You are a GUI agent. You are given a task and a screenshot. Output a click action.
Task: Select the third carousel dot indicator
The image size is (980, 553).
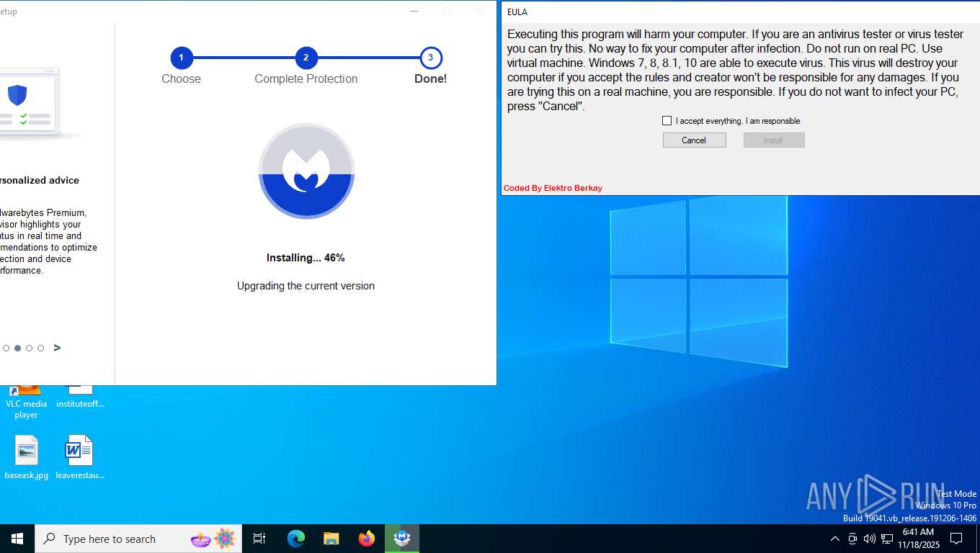29,349
